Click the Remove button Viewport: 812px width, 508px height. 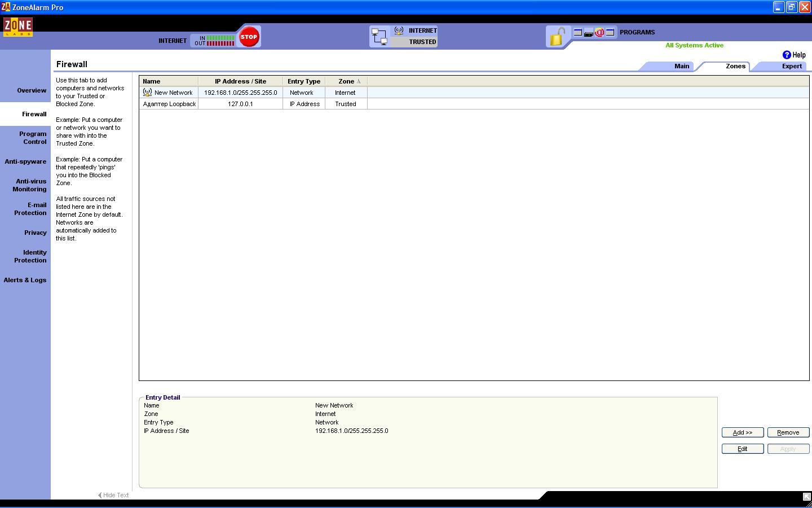[x=788, y=432]
